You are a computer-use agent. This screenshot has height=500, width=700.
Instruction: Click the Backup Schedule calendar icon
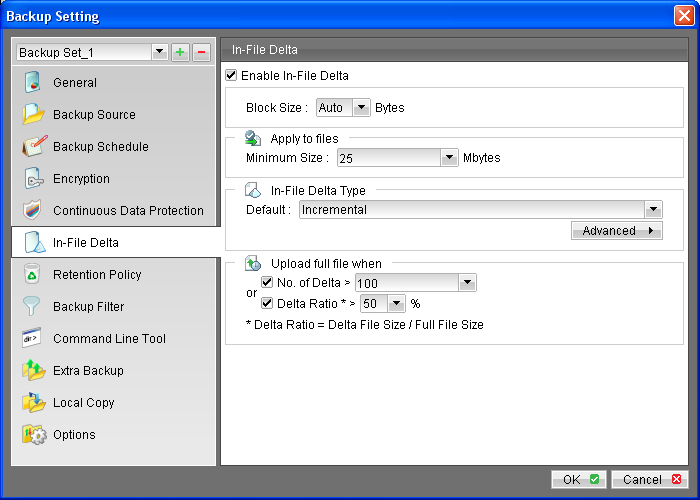(x=34, y=147)
